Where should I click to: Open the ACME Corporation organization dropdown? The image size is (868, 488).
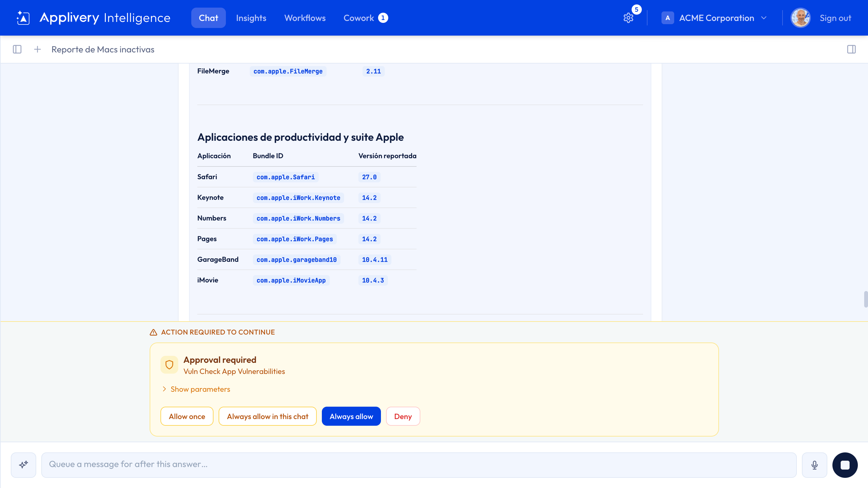coord(714,18)
